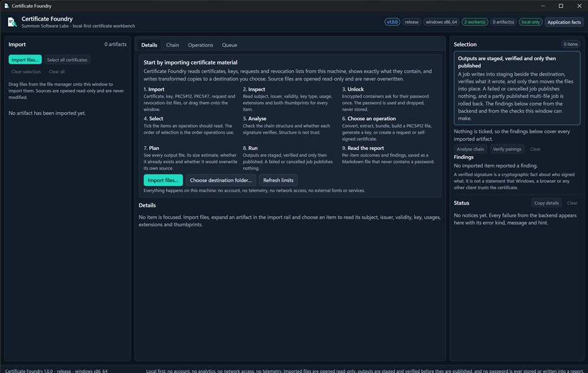Click the '1. Import' step heading

tap(153, 89)
